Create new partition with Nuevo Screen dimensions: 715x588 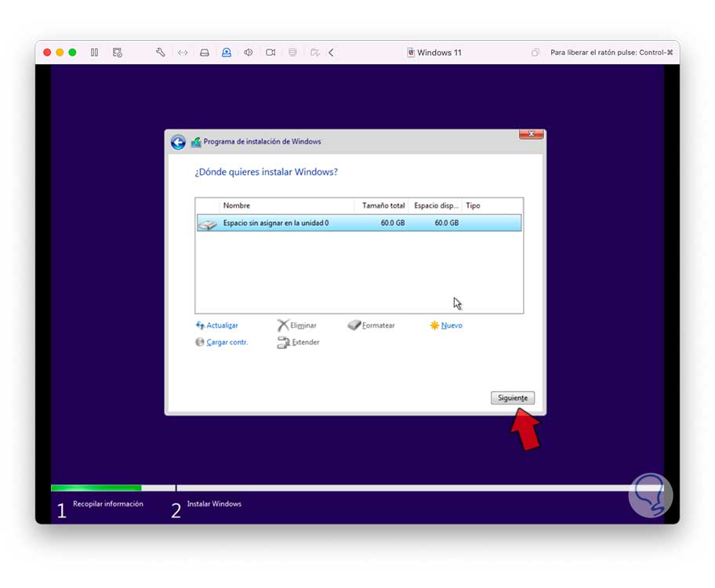(446, 325)
